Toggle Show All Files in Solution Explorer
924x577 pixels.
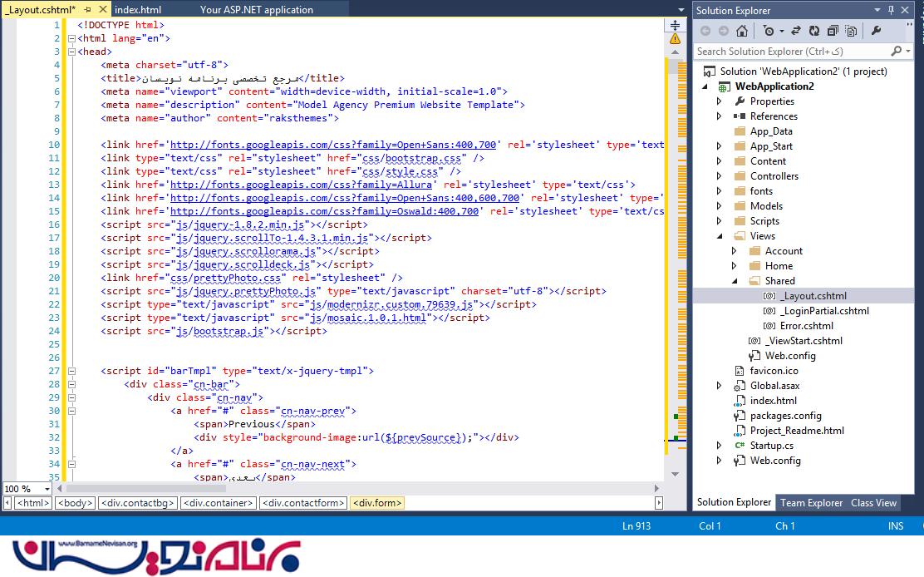852,31
